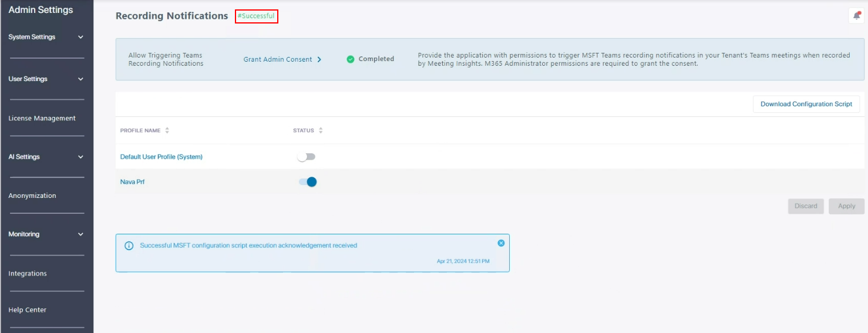Image resolution: width=868 pixels, height=333 pixels.
Task: Click the info icon in the notification banner
Action: tap(129, 245)
